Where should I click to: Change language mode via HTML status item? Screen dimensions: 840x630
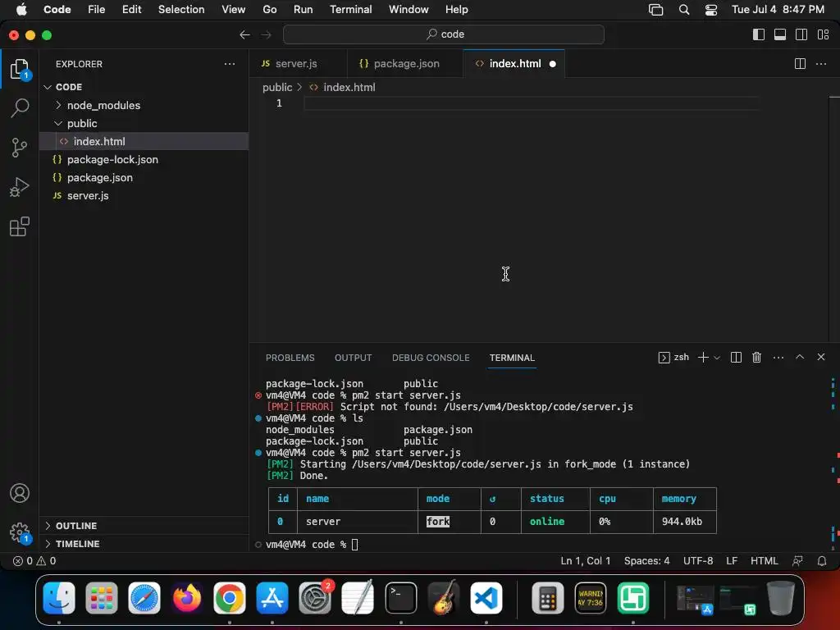[x=764, y=561]
